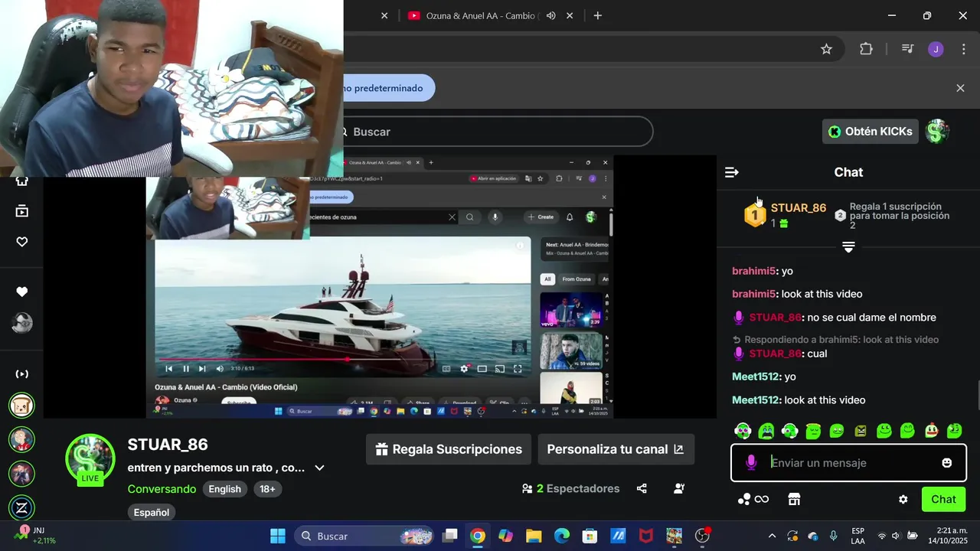This screenshot has height=551, width=980.
Task: Dismiss the default browser infobar
Action: point(960,88)
